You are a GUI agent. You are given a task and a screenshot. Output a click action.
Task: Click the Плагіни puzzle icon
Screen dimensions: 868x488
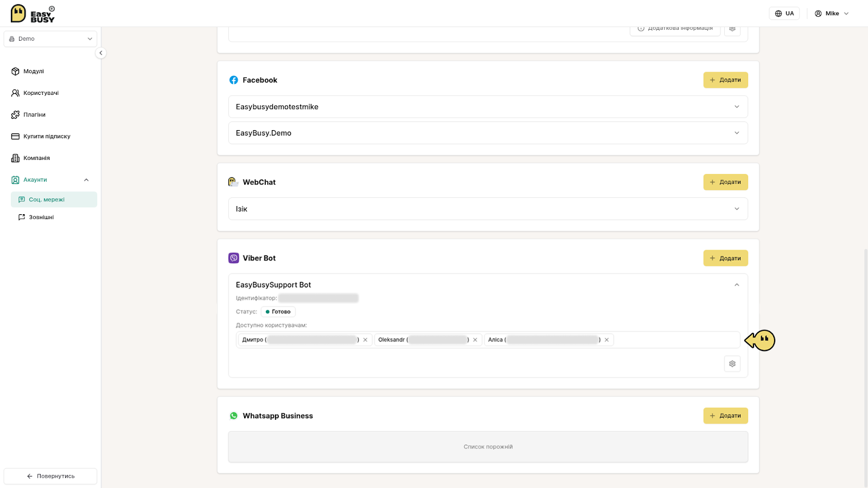(x=15, y=115)
